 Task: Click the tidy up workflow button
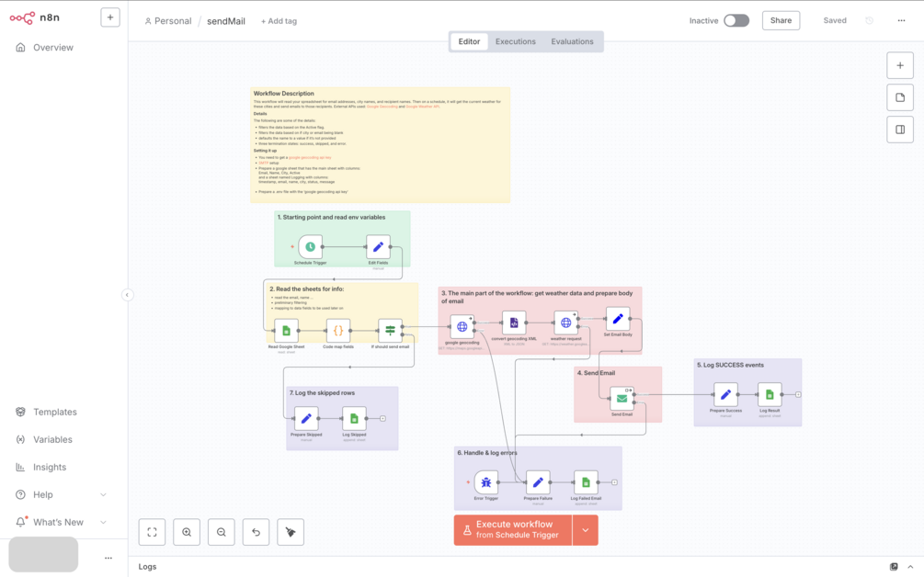point(291,532)
